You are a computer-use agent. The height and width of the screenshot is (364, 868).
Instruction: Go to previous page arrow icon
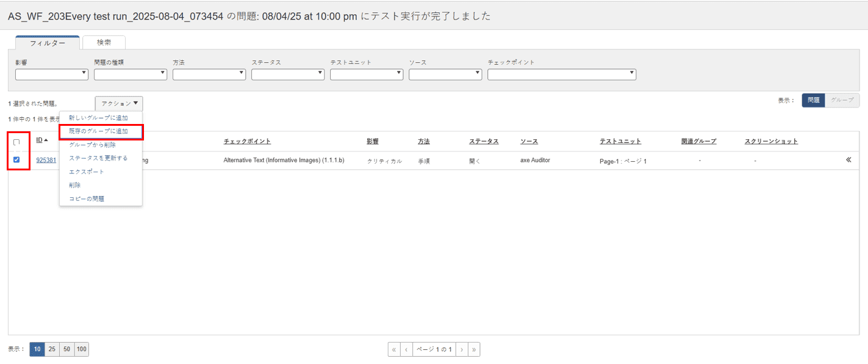click(x=406, y=349)
